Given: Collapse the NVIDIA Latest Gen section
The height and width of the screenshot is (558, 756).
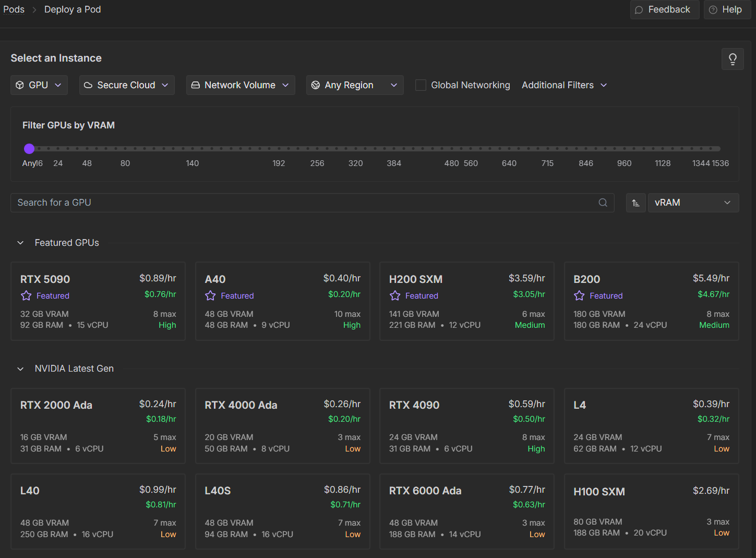Looking at the screenshot, I should click(20, 369).
